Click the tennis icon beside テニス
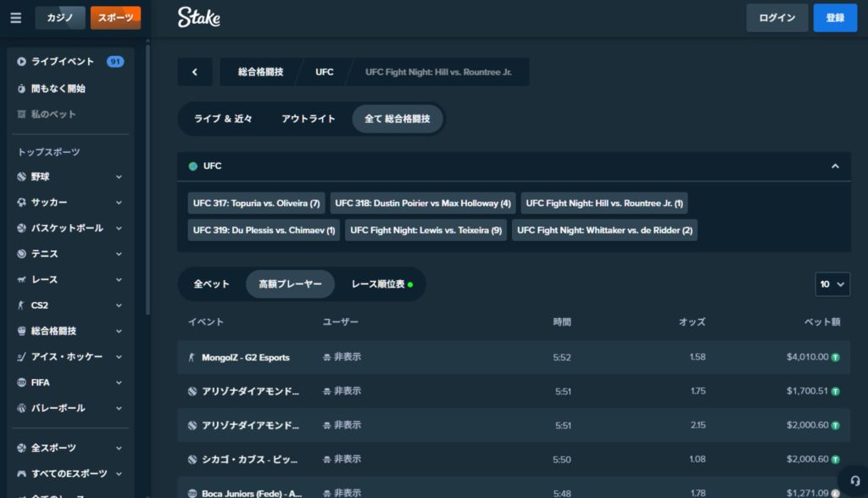The width and height of the screenshot is (868, 498). 21,254
